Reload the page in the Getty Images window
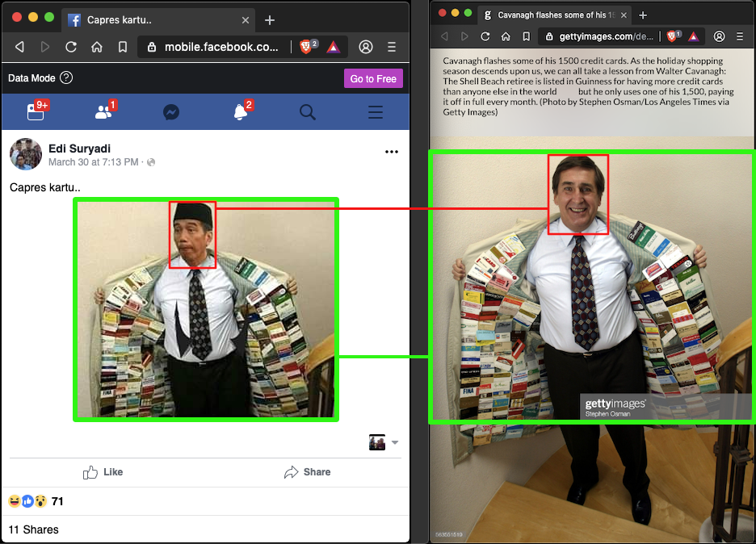This screenshot has height=544, width=756. click(485, 36)
